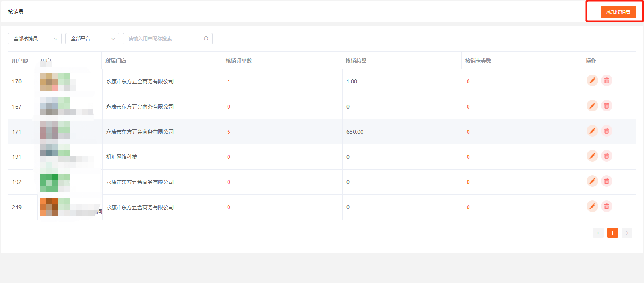Click the order count 5 in row 171
Screen dimensions: 644x283
[x=229, y=132]
